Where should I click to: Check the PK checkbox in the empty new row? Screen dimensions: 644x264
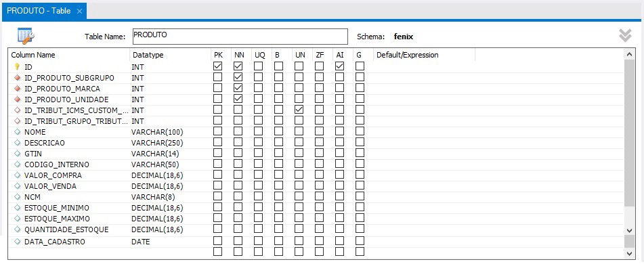[217, 251]
